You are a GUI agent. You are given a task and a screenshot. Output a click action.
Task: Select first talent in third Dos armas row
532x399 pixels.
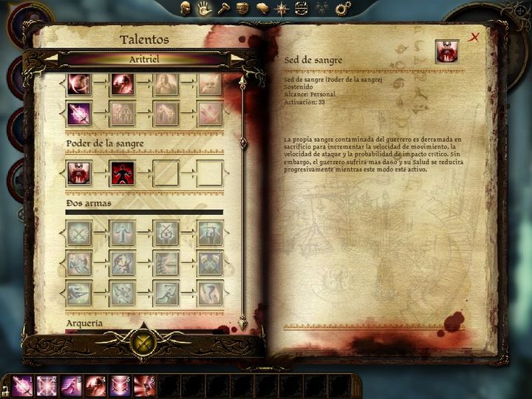click(79, 293)
